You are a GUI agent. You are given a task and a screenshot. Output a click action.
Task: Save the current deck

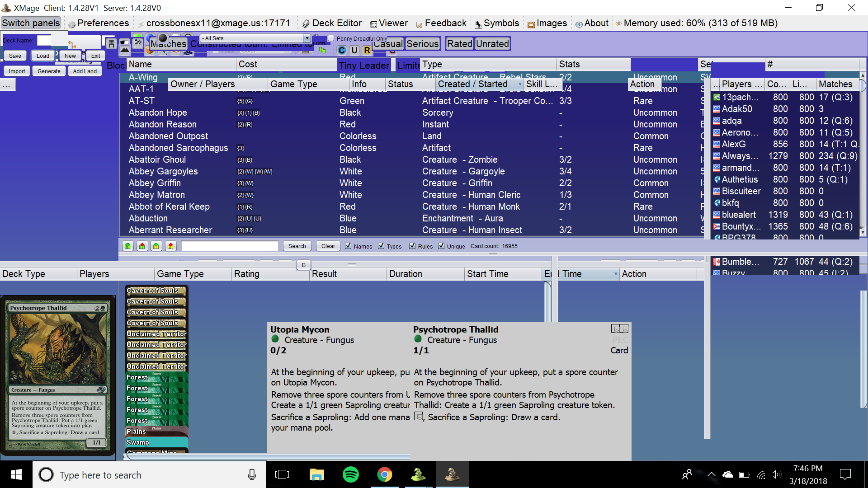pyautogui.click(x=15, y=56)
